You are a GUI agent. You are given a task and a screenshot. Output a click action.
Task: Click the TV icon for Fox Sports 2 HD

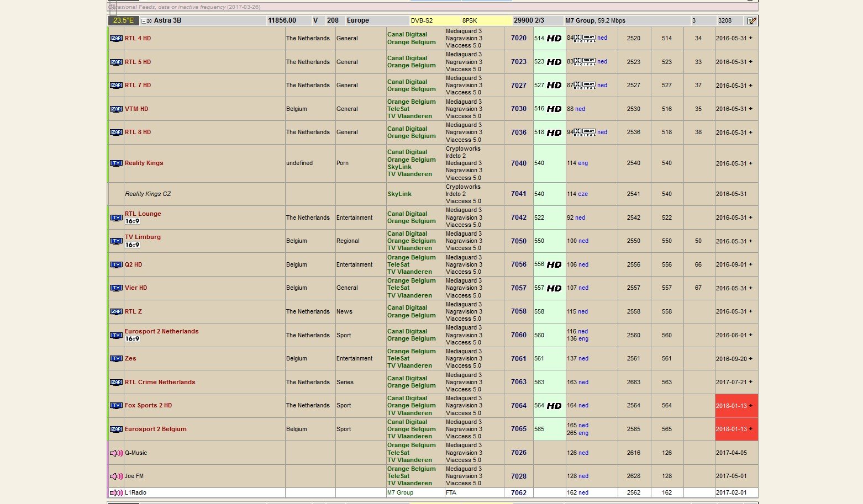(116, 406)
